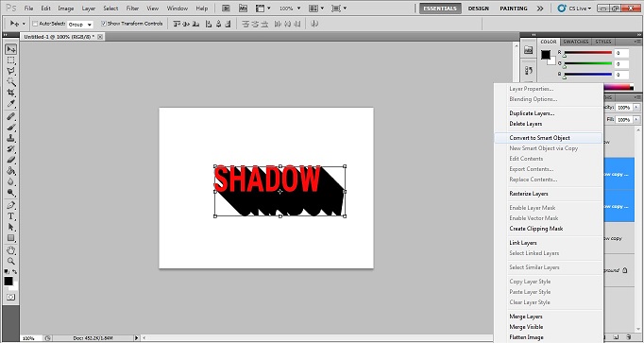Open the Fill slider arrow

[636, 120]
